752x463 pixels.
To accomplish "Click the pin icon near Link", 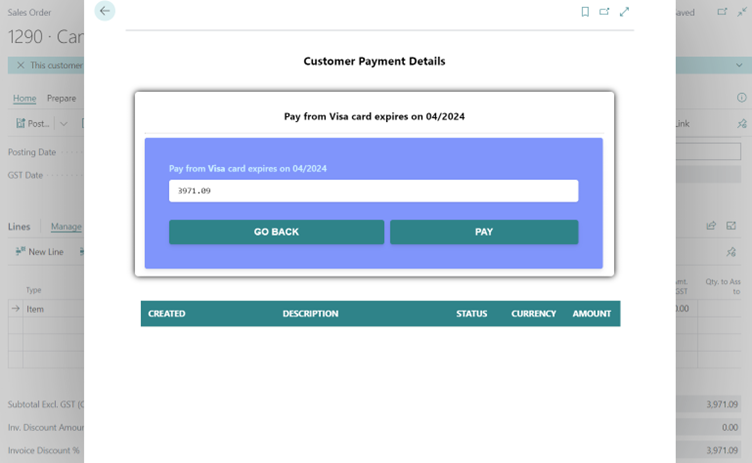I will pyautogui.click(x=741, y=124).
